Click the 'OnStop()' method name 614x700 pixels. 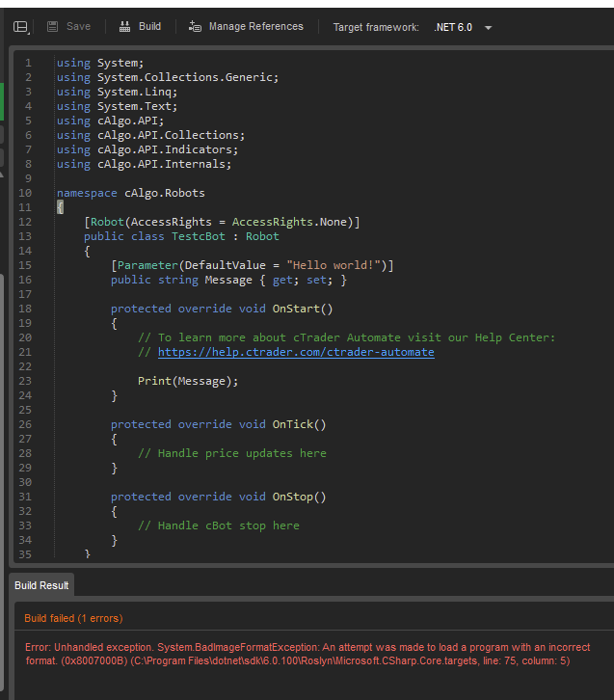(x=299, y=497)
